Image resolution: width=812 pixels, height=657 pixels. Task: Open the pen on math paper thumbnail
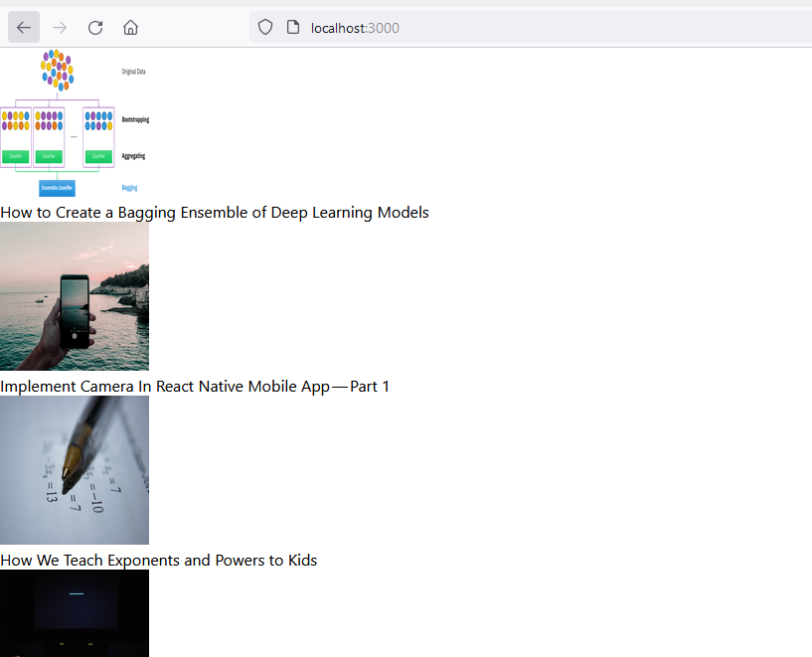75,470
